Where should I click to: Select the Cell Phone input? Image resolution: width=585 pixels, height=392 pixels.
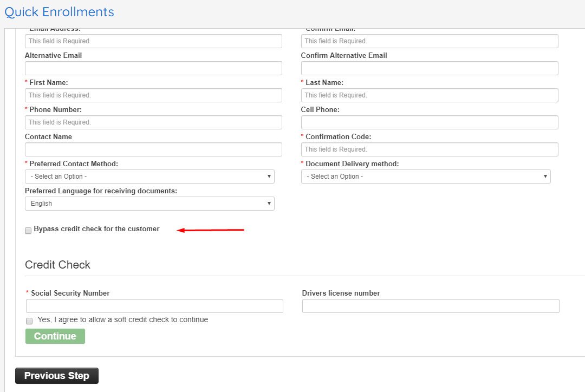[x=430, y=122]
